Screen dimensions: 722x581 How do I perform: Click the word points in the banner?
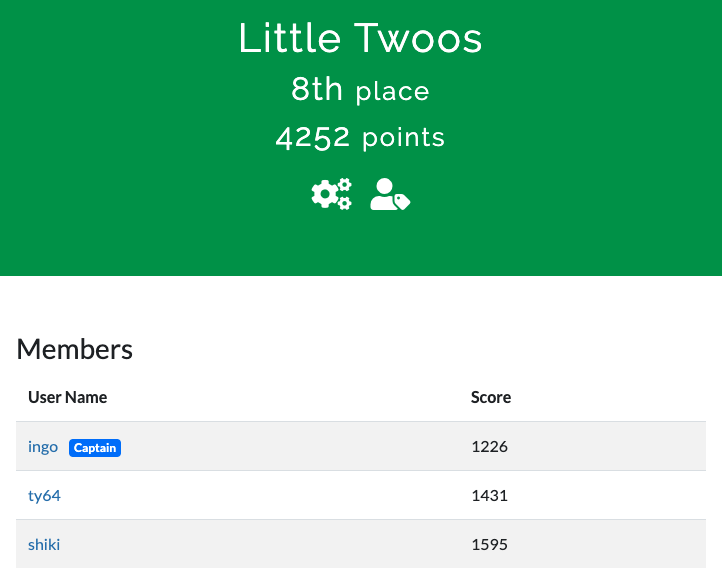click(x=403, y=137)
